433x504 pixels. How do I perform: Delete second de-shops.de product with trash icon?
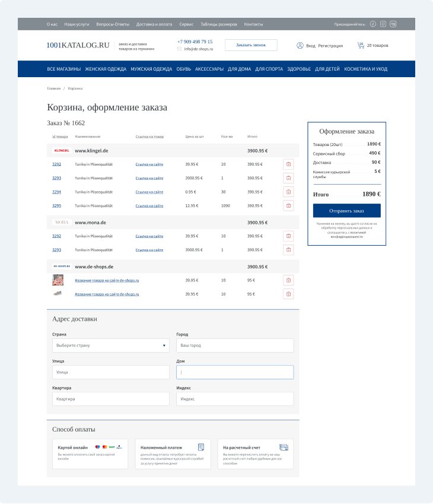click(288, 294)
